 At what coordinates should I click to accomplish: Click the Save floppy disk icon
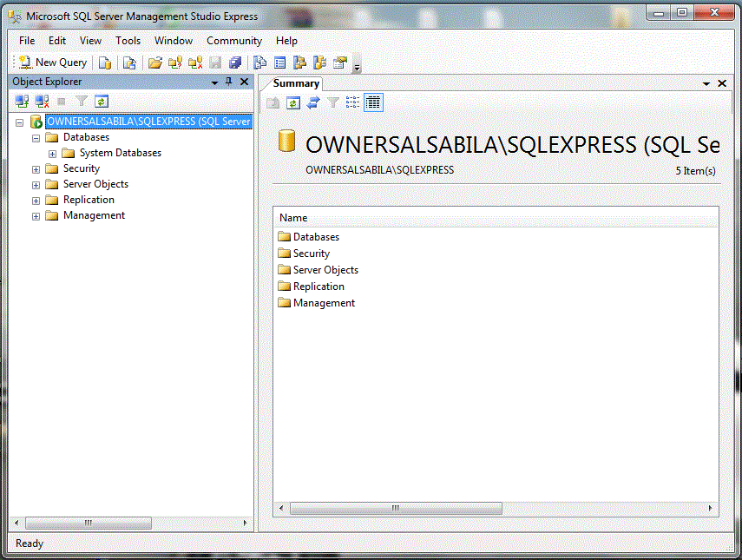click(x=215, y=63)
